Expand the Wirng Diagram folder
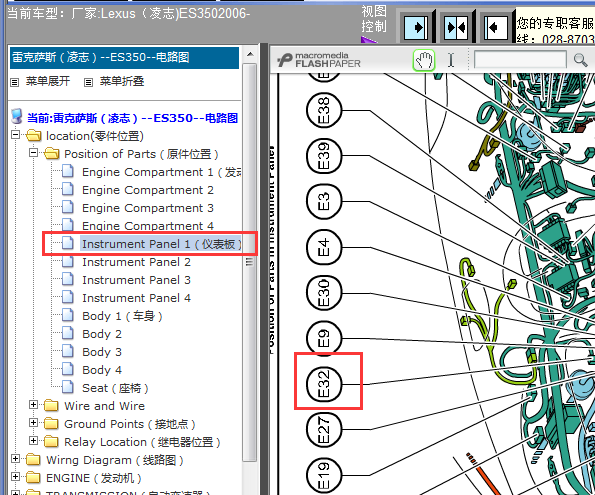The width and height of the screenshot is (595, 495). coord(15,459)
